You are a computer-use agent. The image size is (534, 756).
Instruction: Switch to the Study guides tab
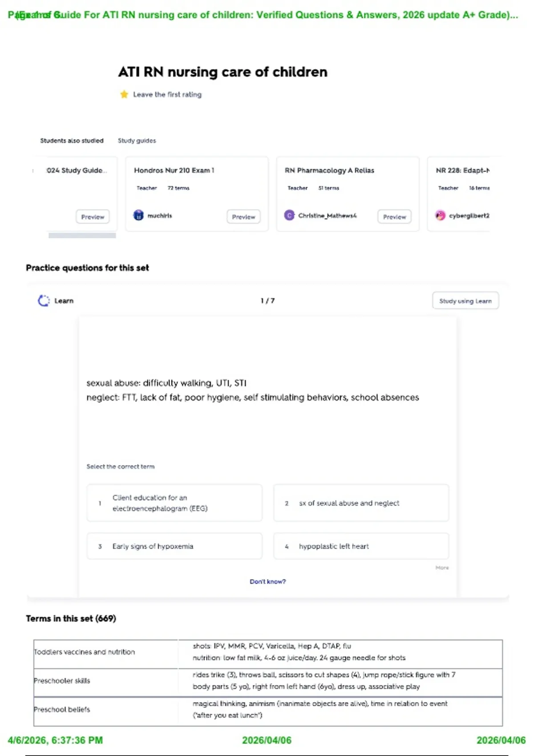pyautogui.click(x=137, y=141)
